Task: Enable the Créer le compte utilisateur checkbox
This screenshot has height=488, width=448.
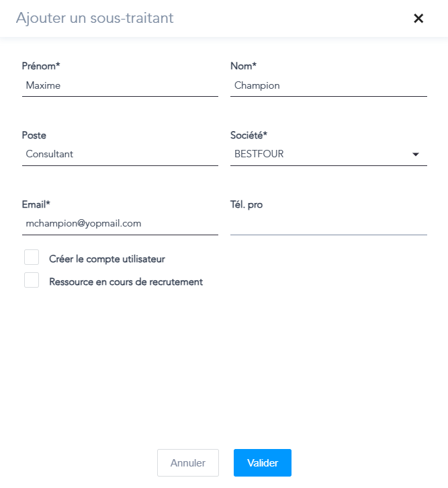Action: (32, 257)
